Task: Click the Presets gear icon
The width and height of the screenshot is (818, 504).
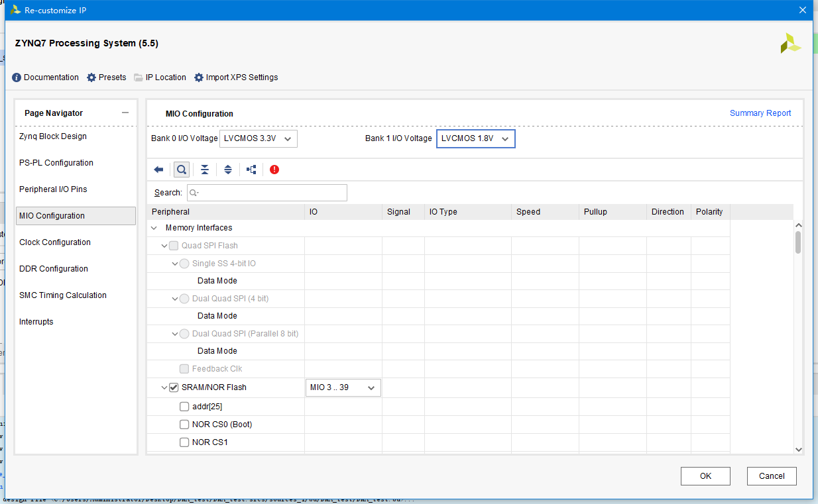Action: (x=91, y=77)
